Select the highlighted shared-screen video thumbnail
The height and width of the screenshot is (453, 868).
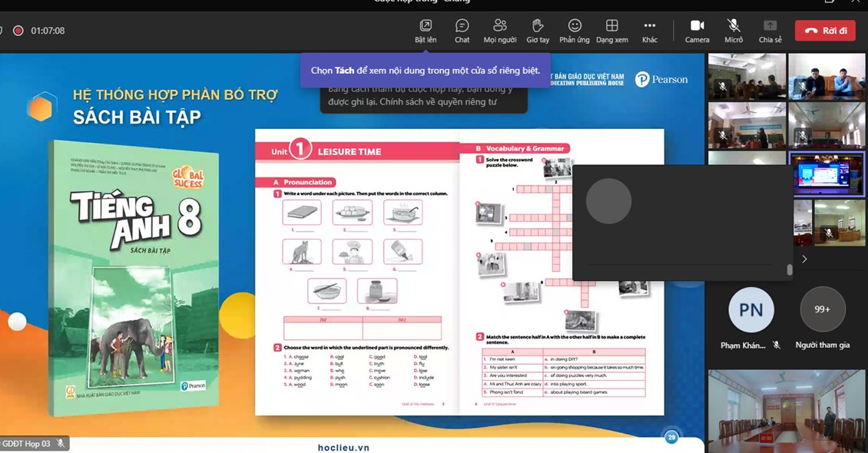[x=827, y=174]
